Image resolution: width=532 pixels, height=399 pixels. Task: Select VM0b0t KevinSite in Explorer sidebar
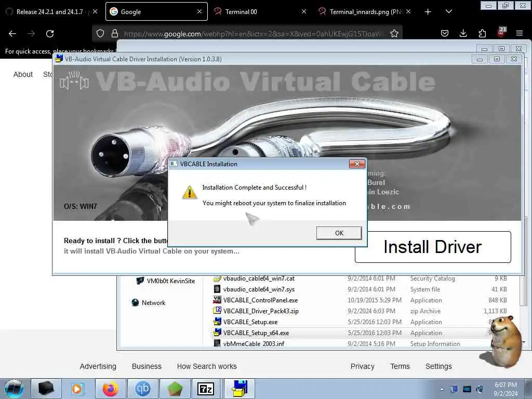[x=166, y=281]
